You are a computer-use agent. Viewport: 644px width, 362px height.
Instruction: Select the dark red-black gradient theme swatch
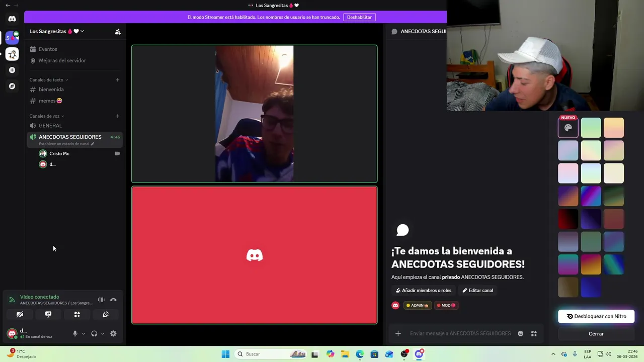point(568,219)
